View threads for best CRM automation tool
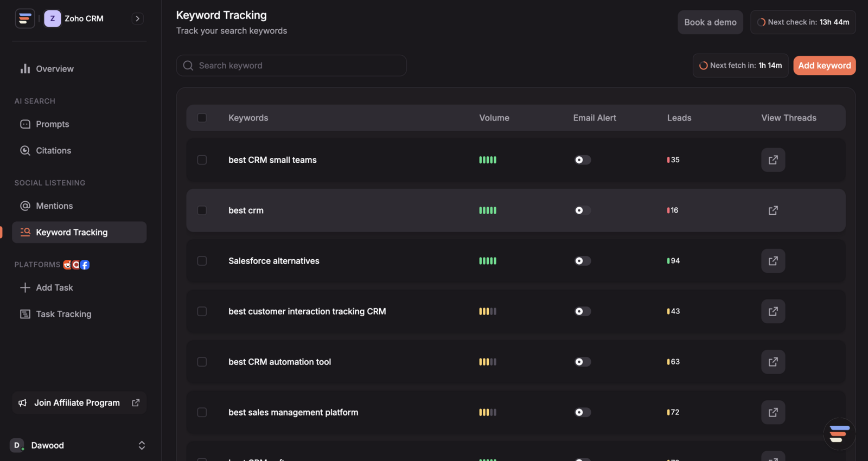The width and height of the screenshot is (868, 461). click(x=773, y=362)
